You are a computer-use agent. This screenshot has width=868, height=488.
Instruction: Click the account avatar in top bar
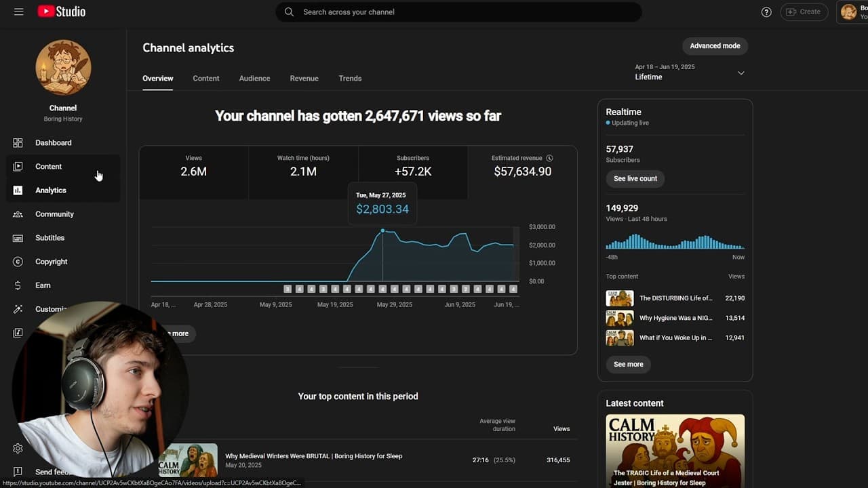848,12
